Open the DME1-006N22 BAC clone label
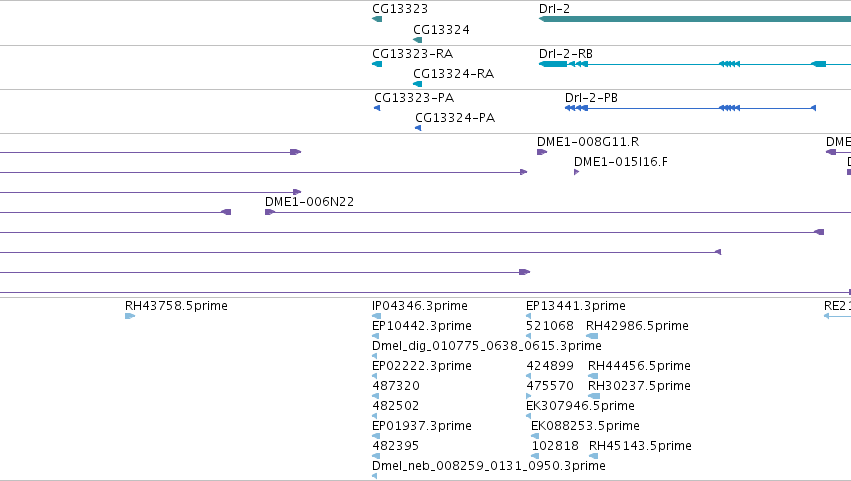The height and width of the screenshot is (481, 851). (x=309, y=202)
